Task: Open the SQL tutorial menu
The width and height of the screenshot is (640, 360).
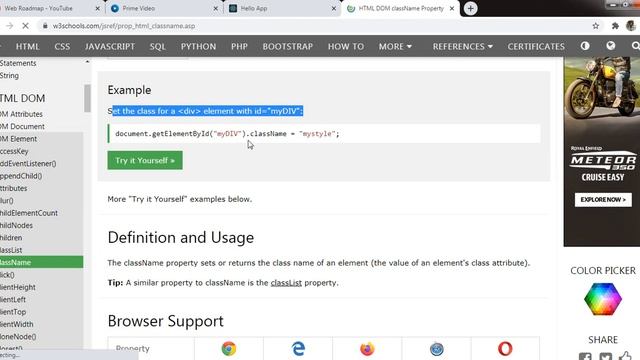Action: tap(158, 47)
